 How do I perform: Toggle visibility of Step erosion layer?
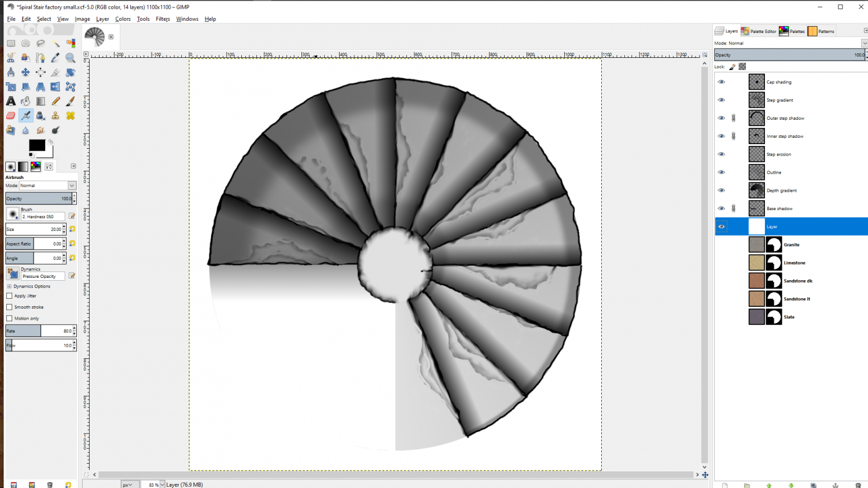[x=721, y=154]
